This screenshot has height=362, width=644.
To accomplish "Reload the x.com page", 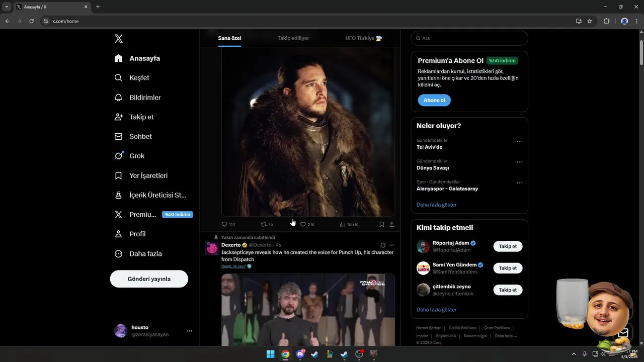I will pos(31,21).
